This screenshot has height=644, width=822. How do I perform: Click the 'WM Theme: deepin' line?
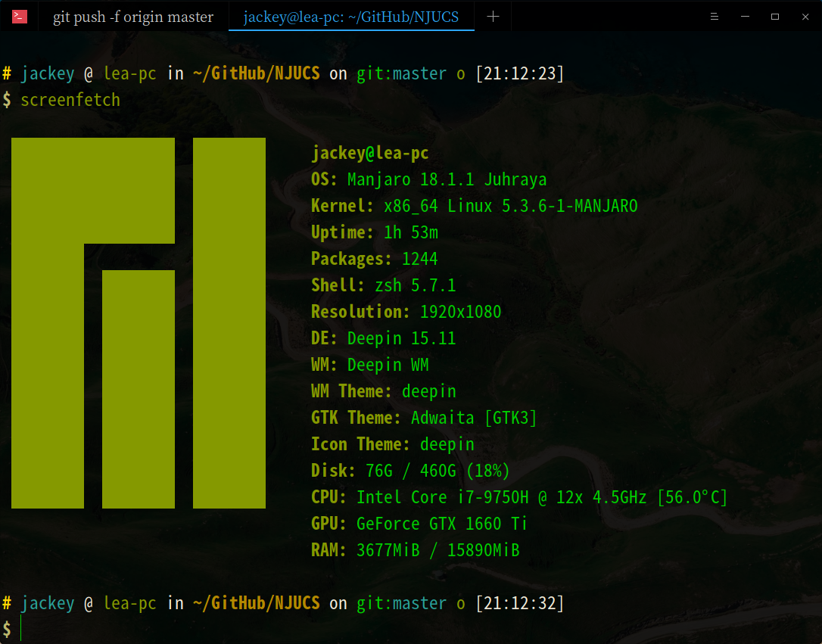pos(384,391)
